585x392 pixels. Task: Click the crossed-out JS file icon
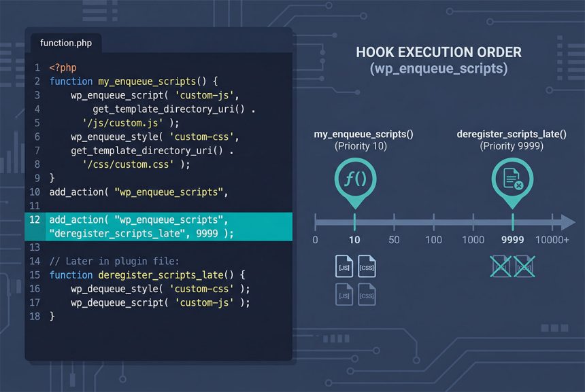point(501,266)
